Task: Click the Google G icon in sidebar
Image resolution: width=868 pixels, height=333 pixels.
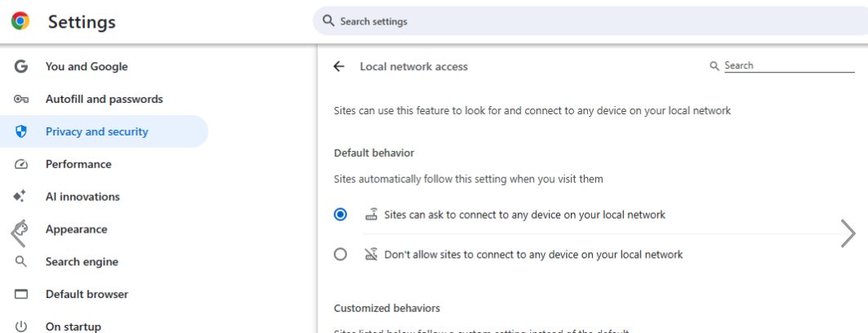Action: point(21,67)
